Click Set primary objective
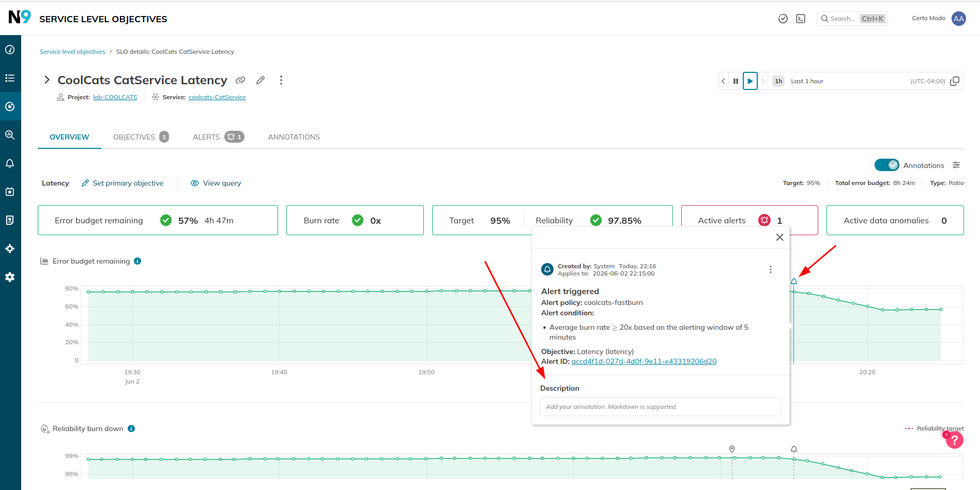Image resolution: width=980 pixels, height=490 pixels. [x=122, y=183]
